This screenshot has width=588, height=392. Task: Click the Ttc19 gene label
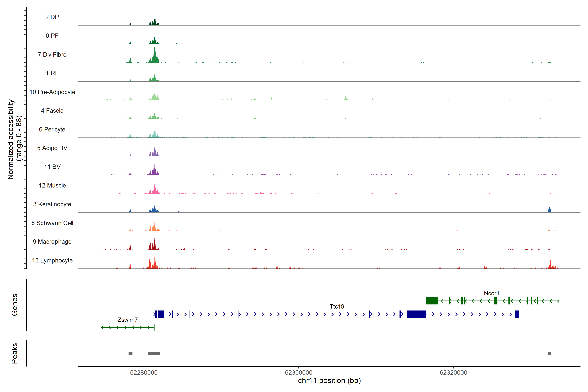(x=337, y=307)
